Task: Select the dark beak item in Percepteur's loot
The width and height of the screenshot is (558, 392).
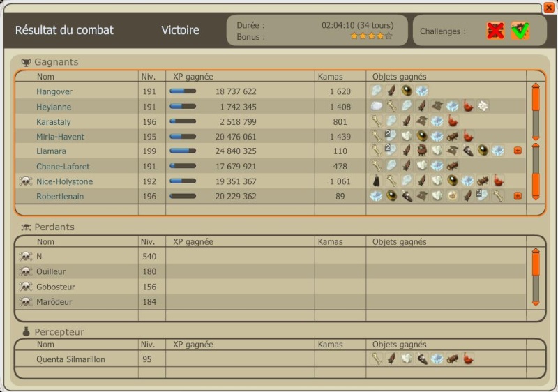Action: pyautogui.click(x=422, y=359)
